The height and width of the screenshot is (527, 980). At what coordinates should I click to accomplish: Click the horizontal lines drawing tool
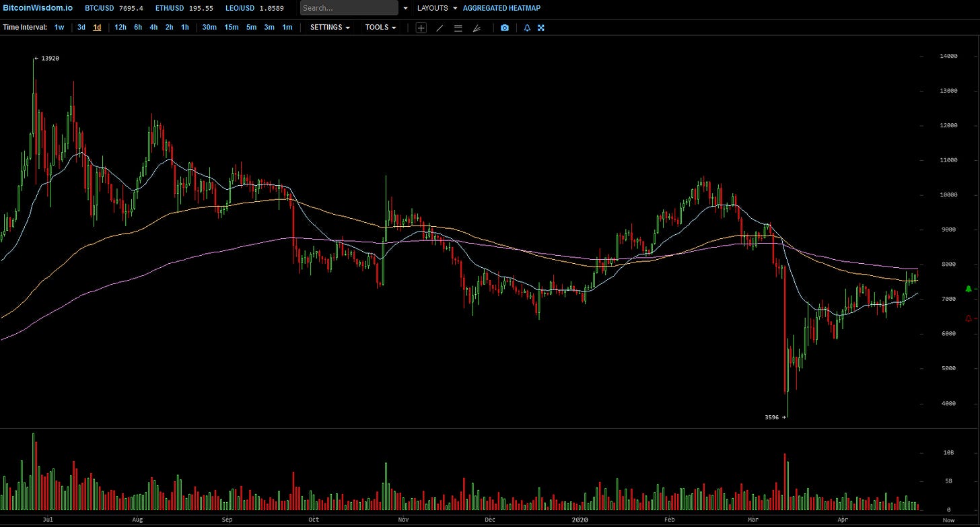coord(458,28)
